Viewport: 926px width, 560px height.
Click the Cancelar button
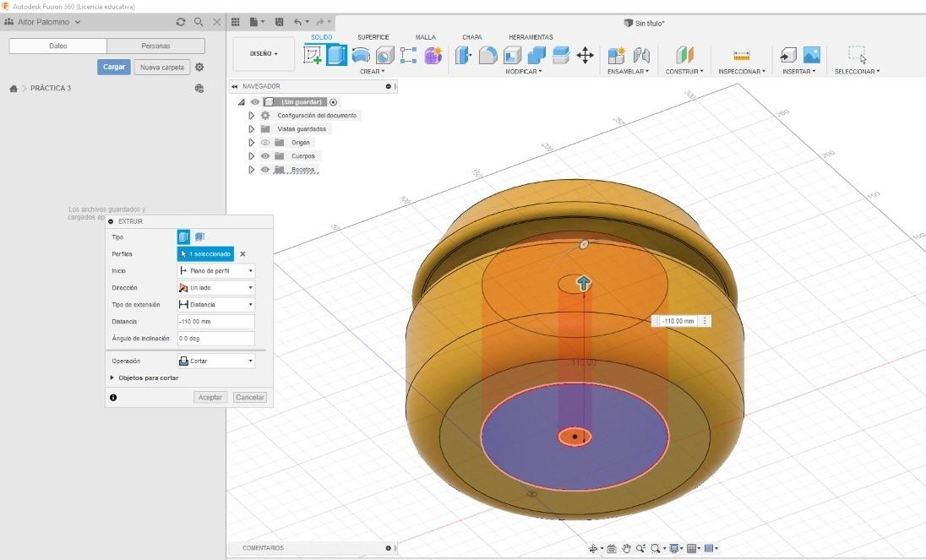click(250, 397)
